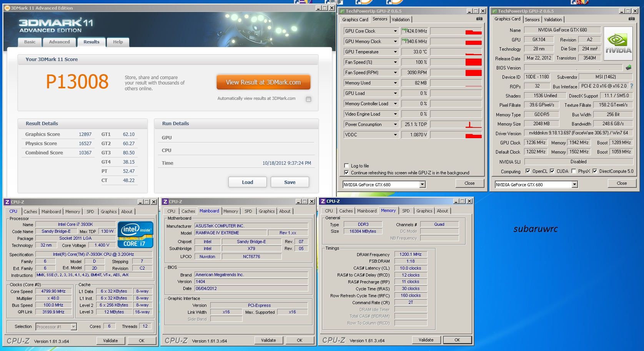Click the 3DMark 11 title bar icon
Viewport: 644px width, 351px height.
point(7,8)
